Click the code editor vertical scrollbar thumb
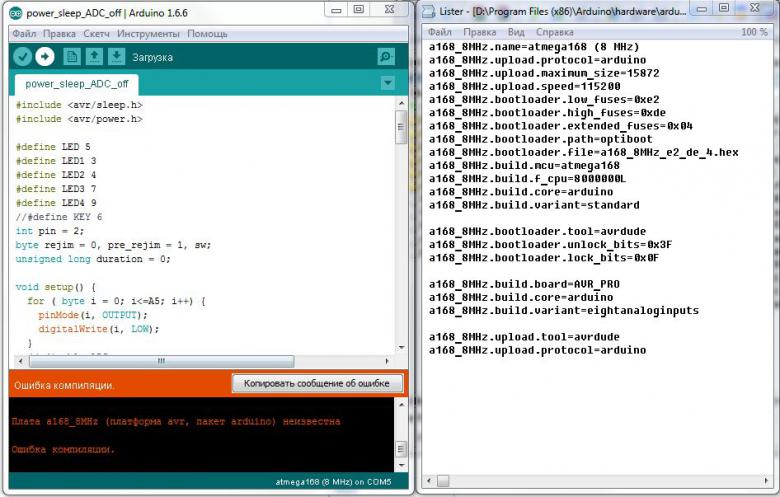The width and height of the screenshot is (780, 497). click(400, 127)
